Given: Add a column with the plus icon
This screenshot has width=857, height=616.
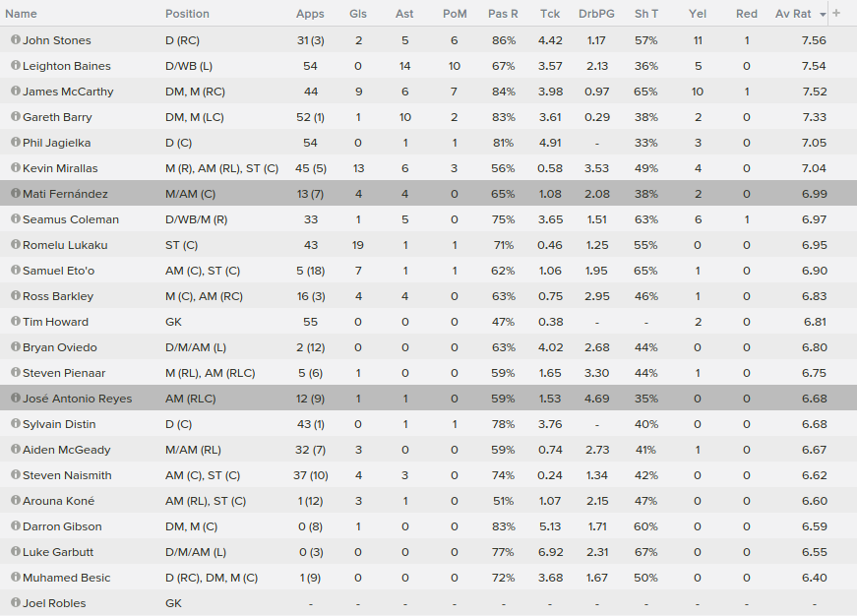Looking at the screenshot, I should [x=836, y=13].
